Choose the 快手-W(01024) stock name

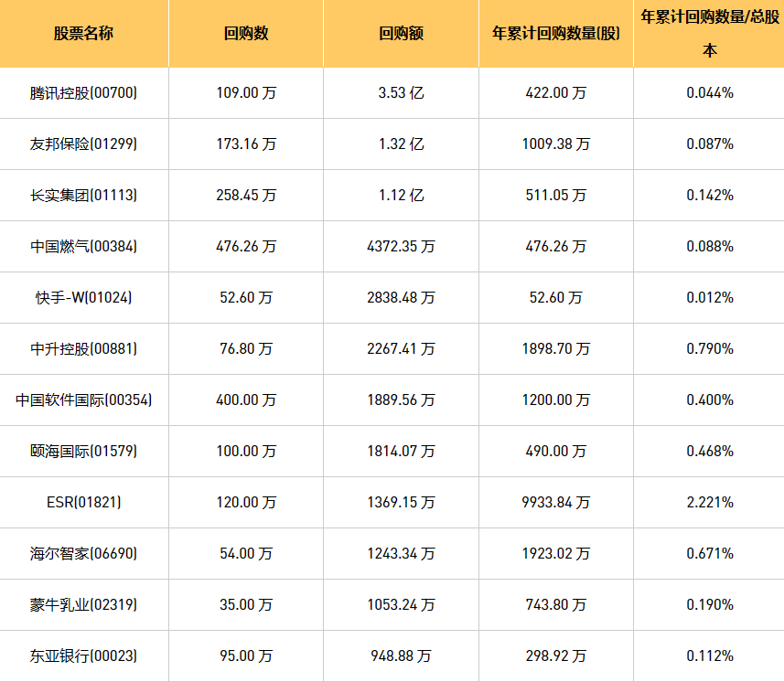[x=83, y=297]
